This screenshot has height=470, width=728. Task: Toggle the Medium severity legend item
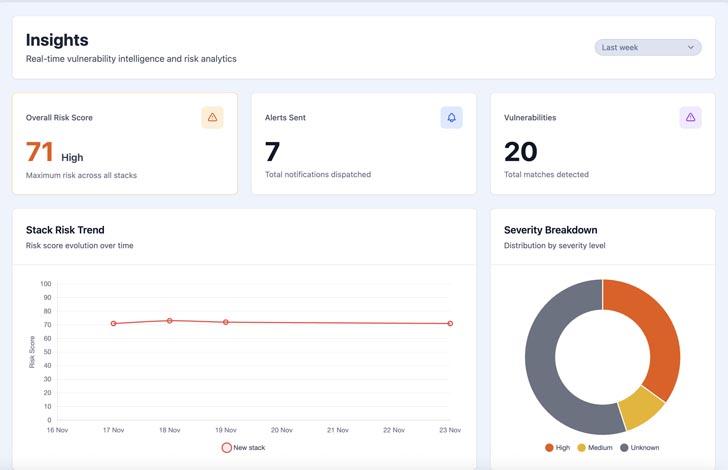point(596,447)
